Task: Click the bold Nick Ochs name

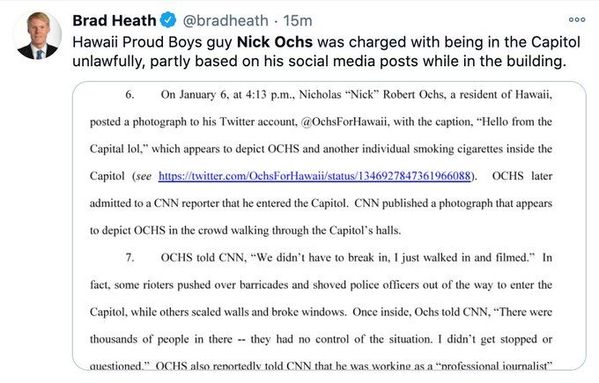Action: pos(275,42)
